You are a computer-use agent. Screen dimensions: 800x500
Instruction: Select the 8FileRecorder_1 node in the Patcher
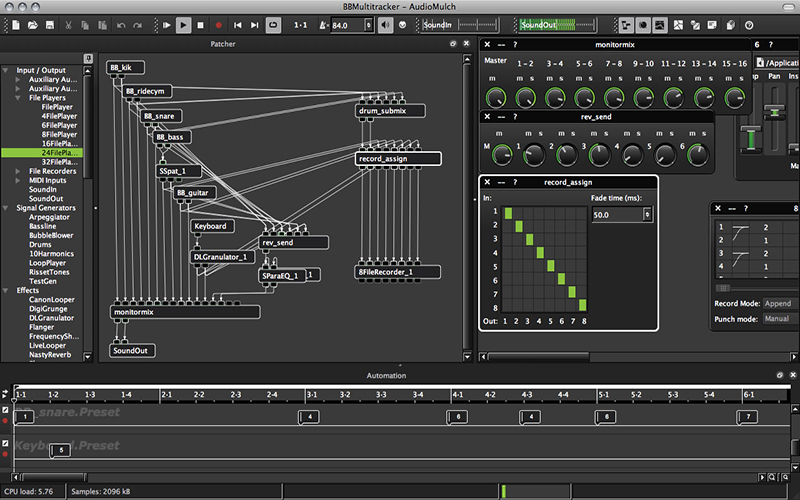pyautogui.click(x=397, y=272)
